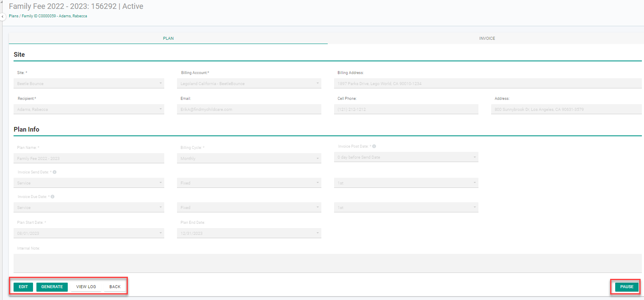Open Invoice Send Date Fixed dropdown
This screenshot has width=644, height=300.
249,183
